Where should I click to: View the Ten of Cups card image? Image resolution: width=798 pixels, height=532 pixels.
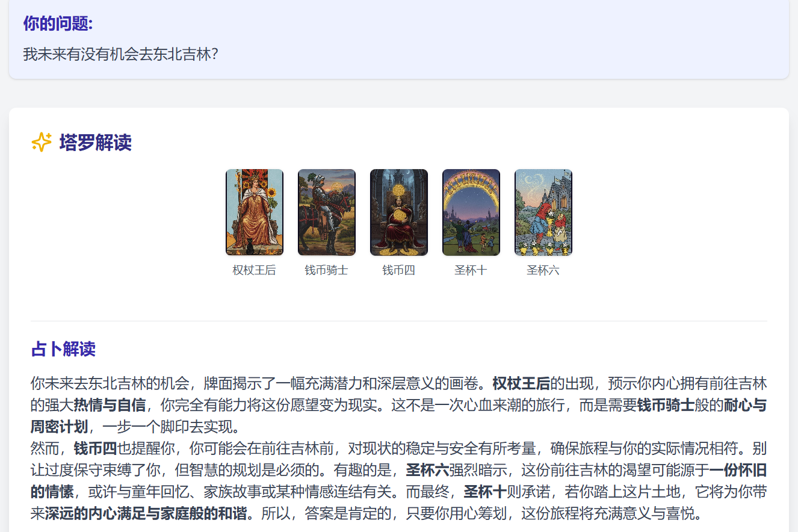click(471, 212)
